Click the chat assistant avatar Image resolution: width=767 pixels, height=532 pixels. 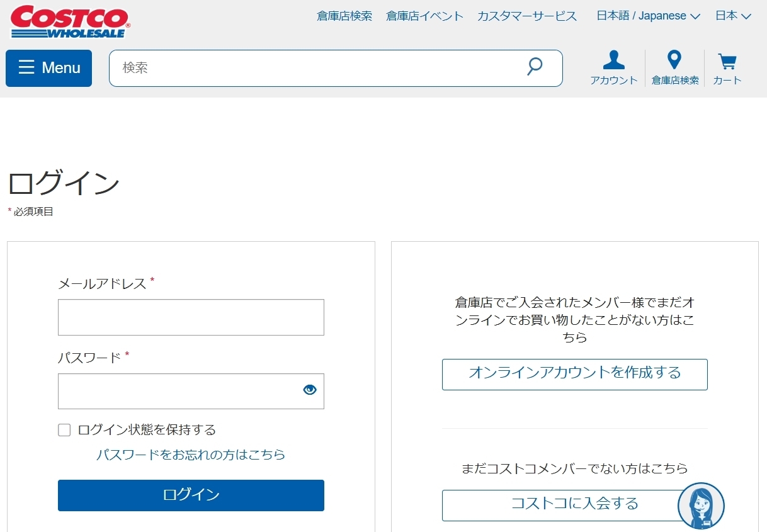coord(701,506)
